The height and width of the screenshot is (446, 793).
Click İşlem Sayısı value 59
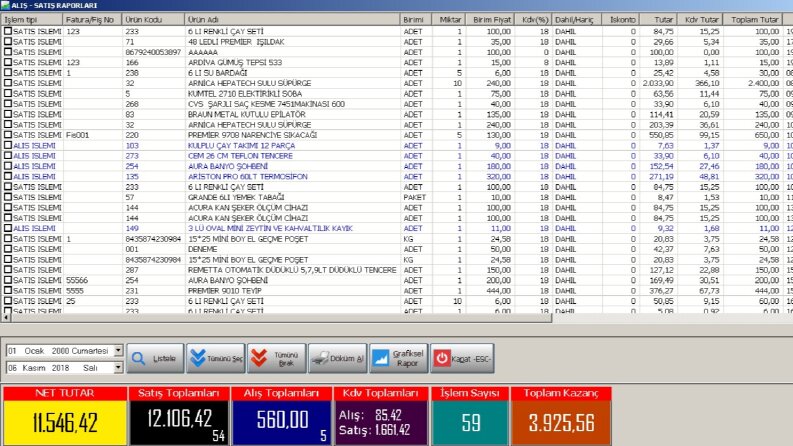click(x=470, y=423)
